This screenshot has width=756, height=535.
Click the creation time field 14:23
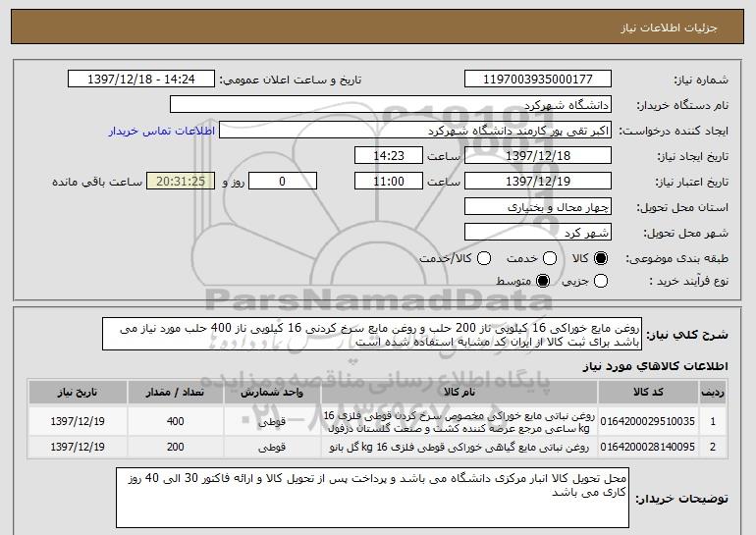pyautogui.click(x=389, y=156)
